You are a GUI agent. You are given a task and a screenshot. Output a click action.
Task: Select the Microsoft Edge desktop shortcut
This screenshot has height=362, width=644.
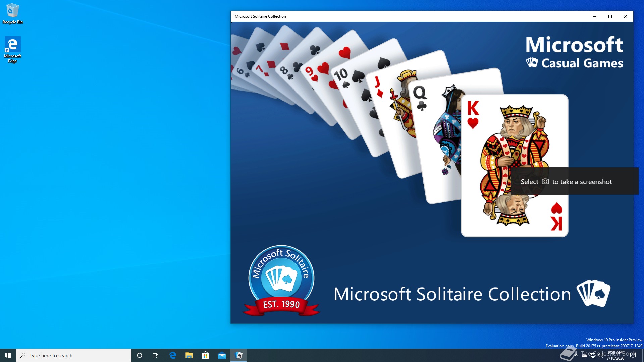click(x=12, y=50)
